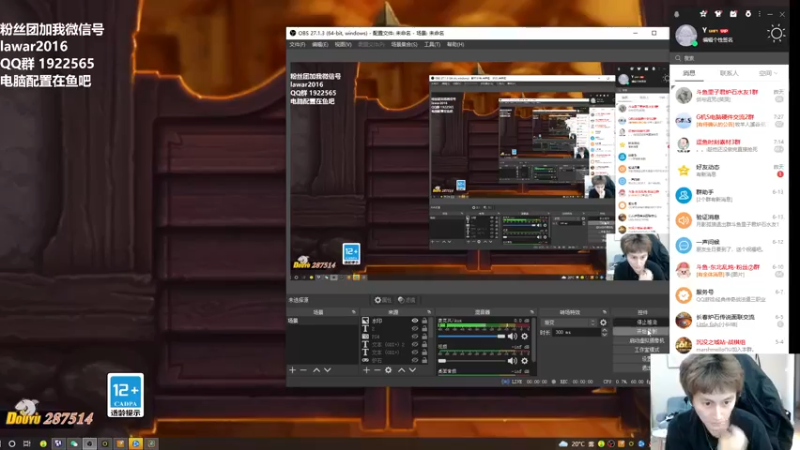800x450 pixels.
Task: Remove the selected scene with the minus button
Action: pos(304,370)
